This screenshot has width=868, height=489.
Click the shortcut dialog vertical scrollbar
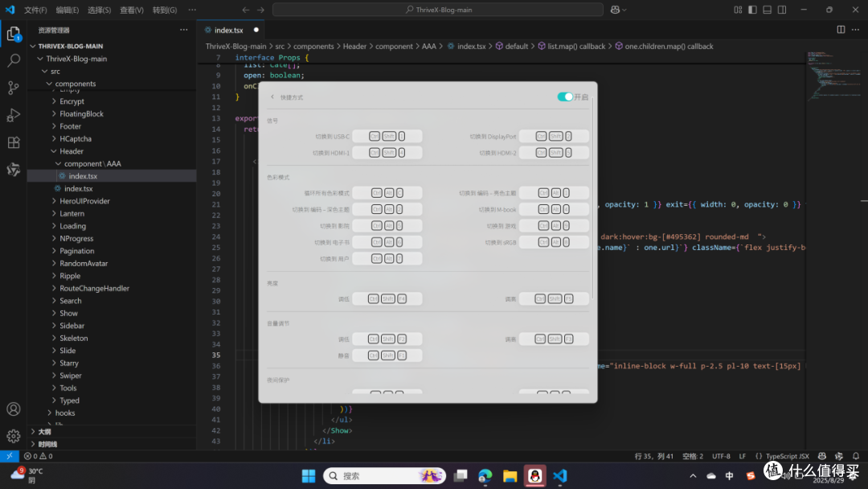[593, 199]
